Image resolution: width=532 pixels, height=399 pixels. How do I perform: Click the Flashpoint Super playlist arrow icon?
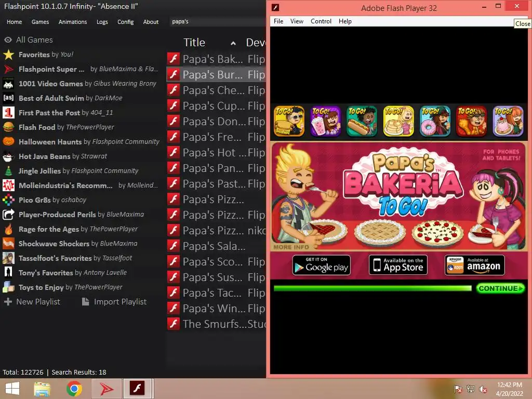pyautogui.click(x=8, y=69)
